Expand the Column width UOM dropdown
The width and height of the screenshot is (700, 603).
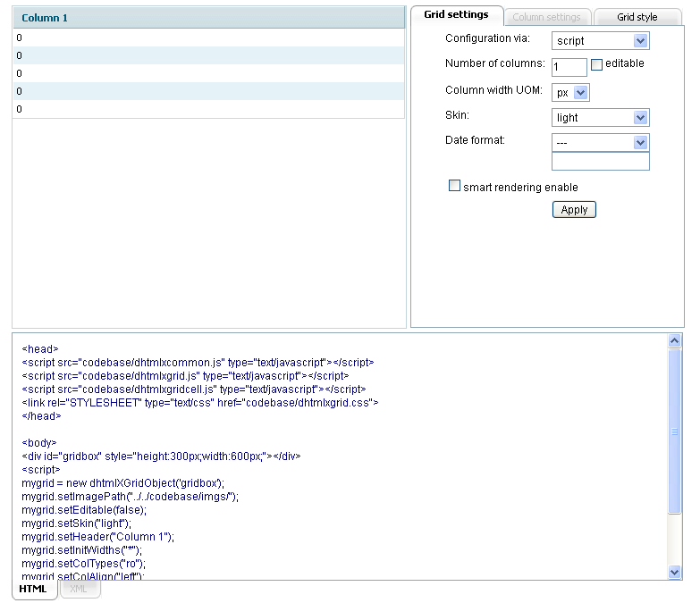pos(570,93)
